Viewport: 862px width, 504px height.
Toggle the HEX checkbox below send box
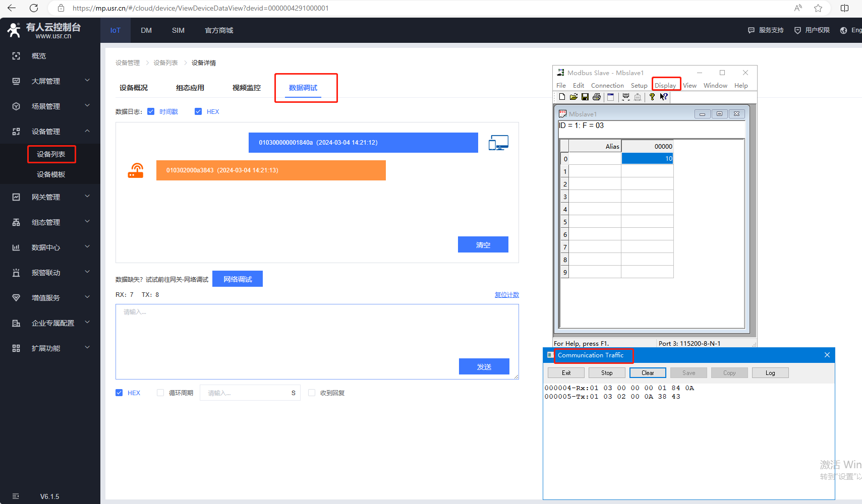click(x=119, y=393)
